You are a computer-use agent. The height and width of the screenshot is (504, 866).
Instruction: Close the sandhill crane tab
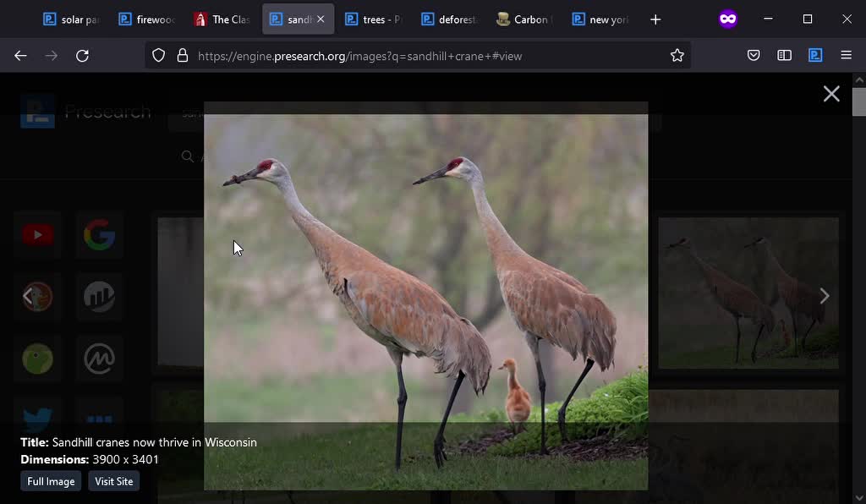pyautogui.click(x=321, y=19)
